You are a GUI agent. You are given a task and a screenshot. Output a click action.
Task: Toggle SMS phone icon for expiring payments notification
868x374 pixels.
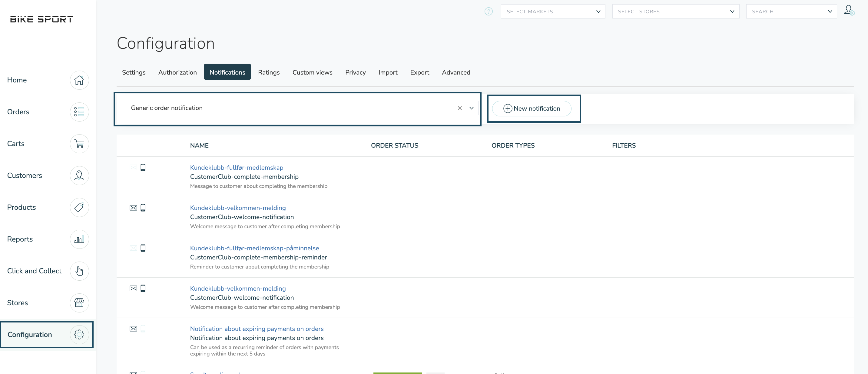tap(143, 329)
